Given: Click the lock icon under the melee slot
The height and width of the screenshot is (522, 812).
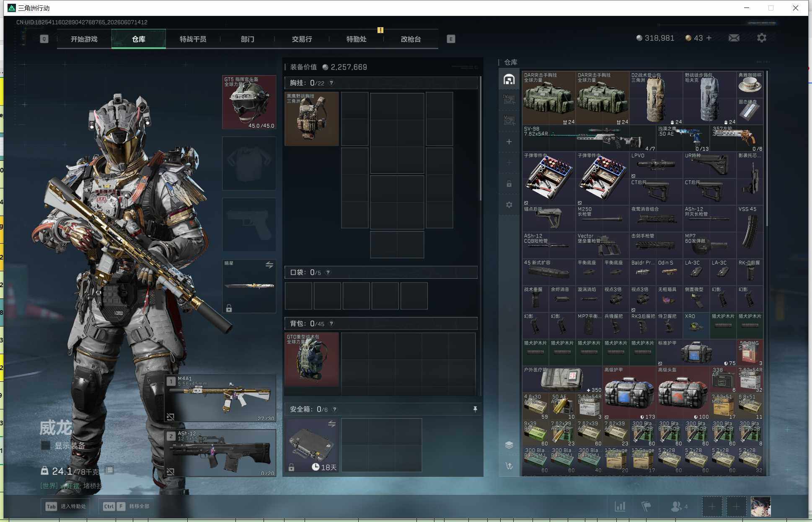Looking at the screenshot, I should click(x=229, y=309).
